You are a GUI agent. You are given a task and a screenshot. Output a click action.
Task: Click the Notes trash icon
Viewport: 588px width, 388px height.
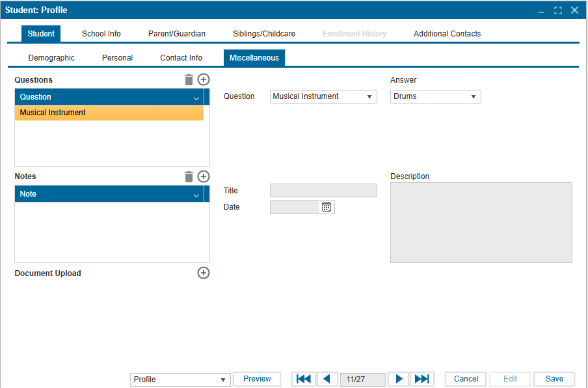[189, 176]
